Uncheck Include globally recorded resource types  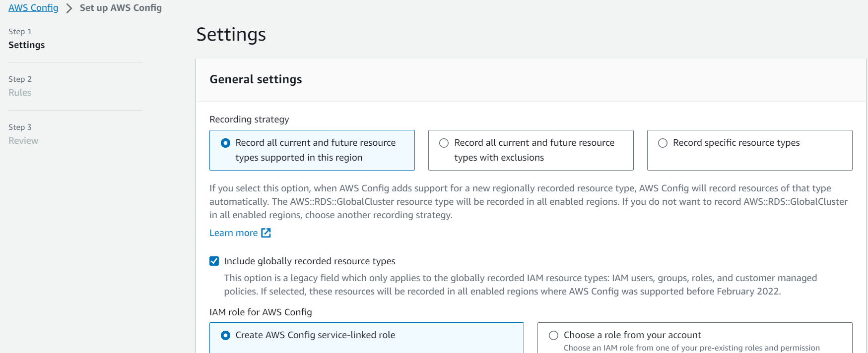pos(214,261)
